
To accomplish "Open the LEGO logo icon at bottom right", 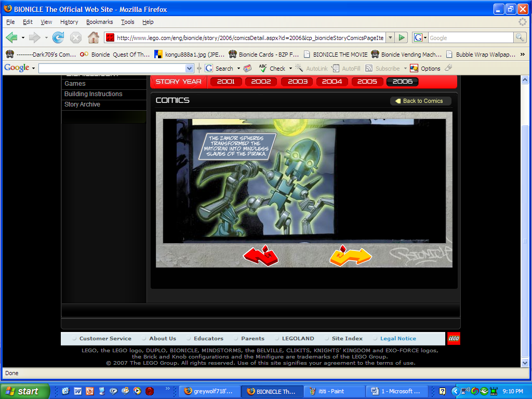I will point(453,338).
